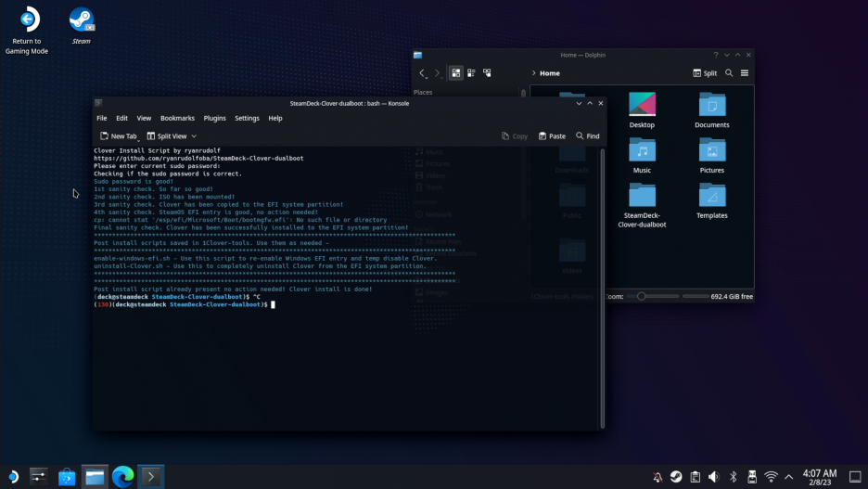Screen dimensions: 868x489
Task: Open Return to Gaming Mode desktop icon
Action: (x=27, y=31)
